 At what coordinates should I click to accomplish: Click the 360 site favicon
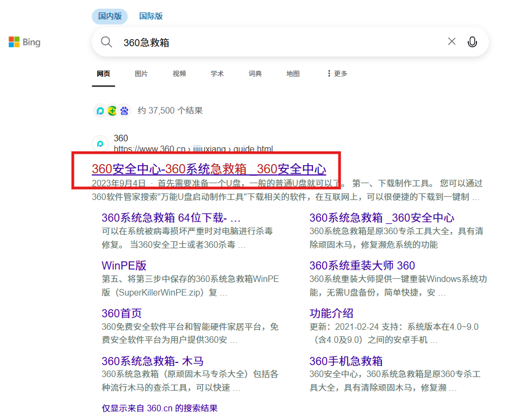tap(100, 143)
